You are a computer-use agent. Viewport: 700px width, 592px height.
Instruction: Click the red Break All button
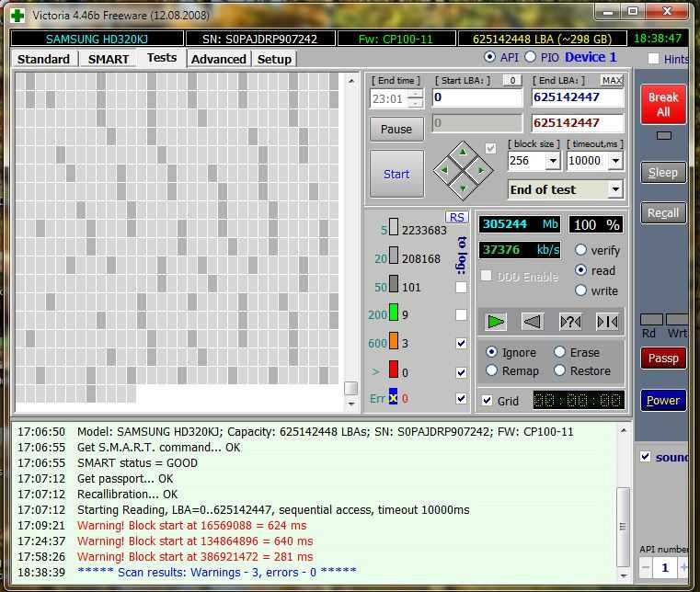662,105
